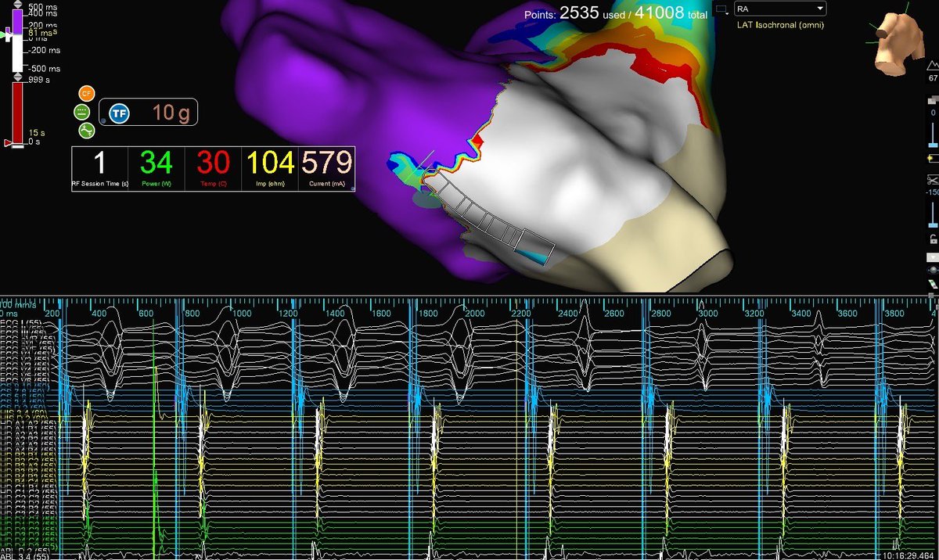Click the orange CF contact force icon

(85, 94)
